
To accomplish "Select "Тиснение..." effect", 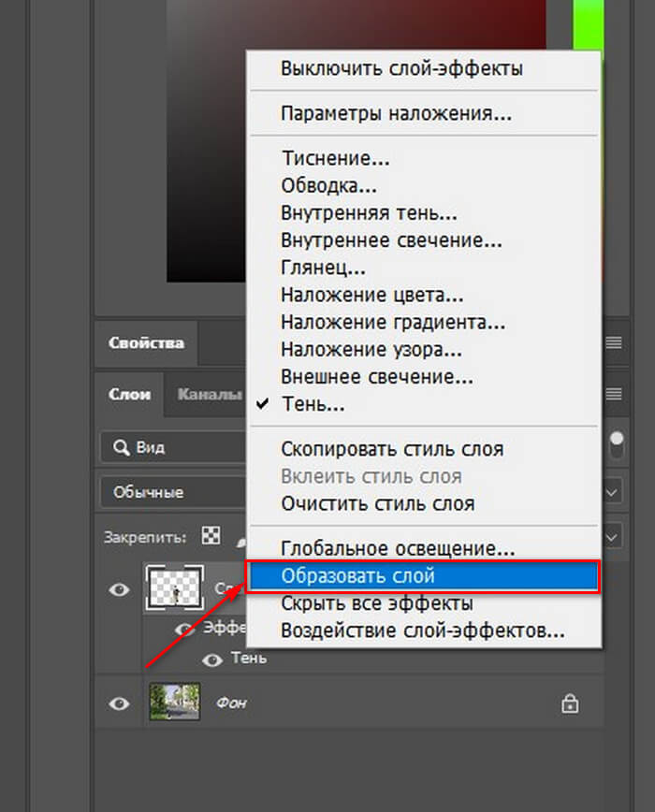I will click(336, 158).
